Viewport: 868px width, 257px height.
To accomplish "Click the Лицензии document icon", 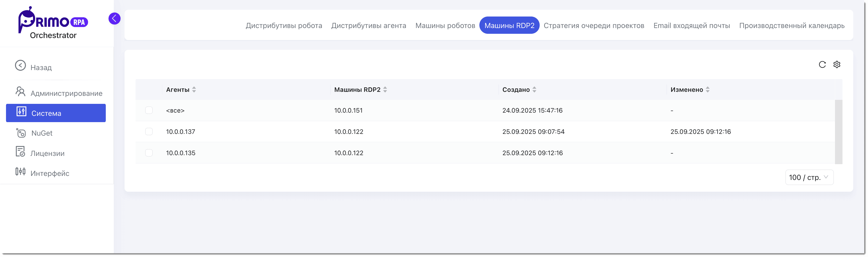I will [x=20, y=152].
